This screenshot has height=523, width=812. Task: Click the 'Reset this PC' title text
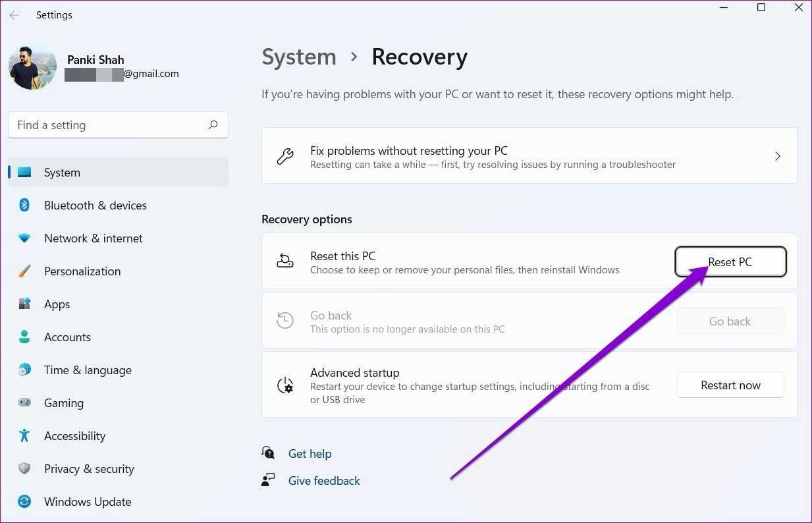(x=342, y=256)
